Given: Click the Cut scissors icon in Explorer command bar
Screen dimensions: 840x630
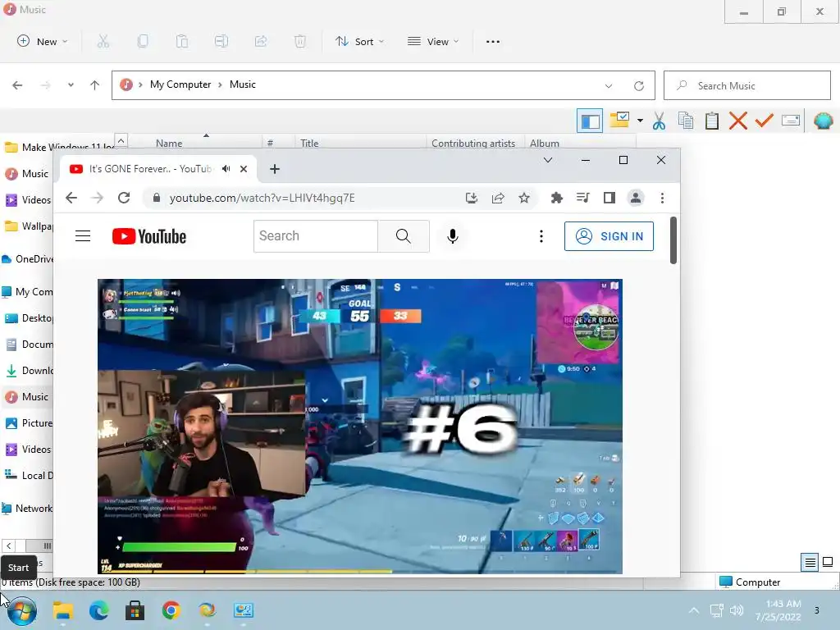Looking at the screenshot, I should [103, 41].
